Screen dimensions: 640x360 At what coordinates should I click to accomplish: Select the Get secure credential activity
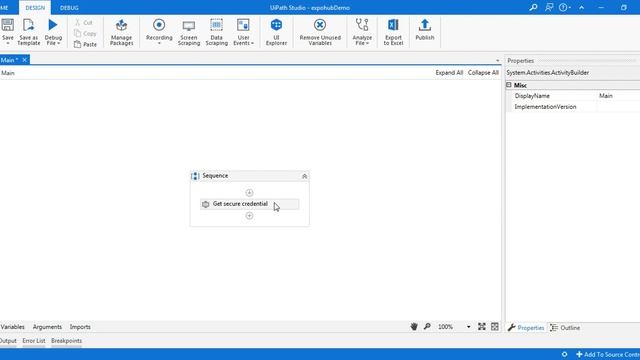tap(249, 204)
